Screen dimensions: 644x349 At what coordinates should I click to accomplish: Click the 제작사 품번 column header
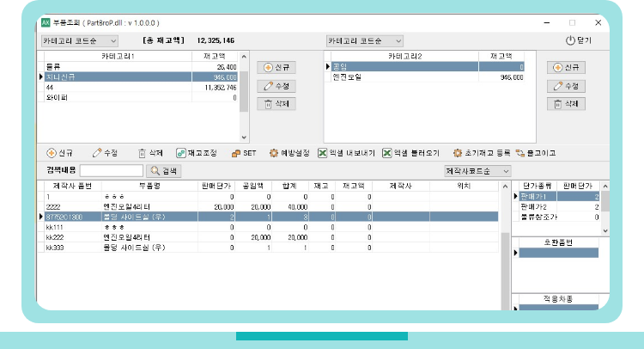[x=73, y=186]
